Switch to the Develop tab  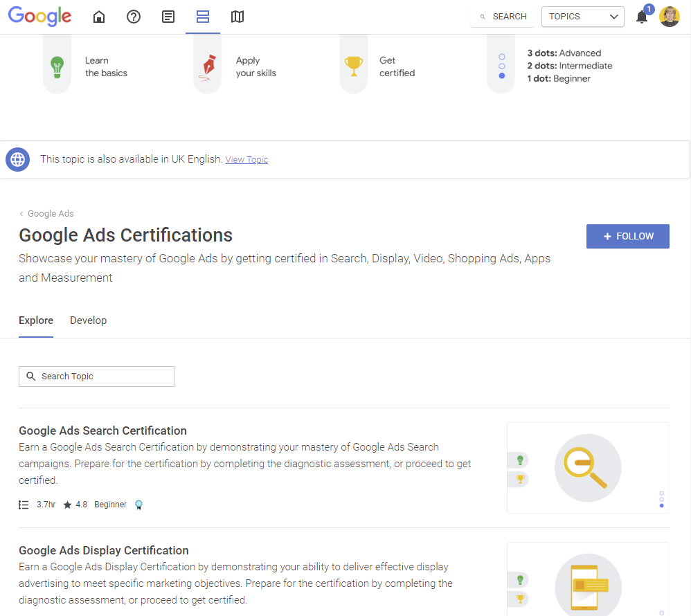tap(88, 320)
